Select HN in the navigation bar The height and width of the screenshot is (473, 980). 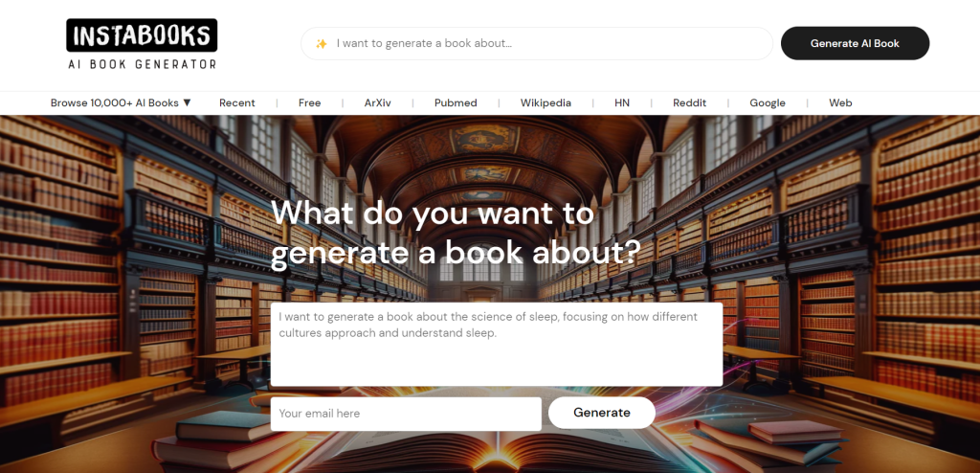tap(622, 103)
